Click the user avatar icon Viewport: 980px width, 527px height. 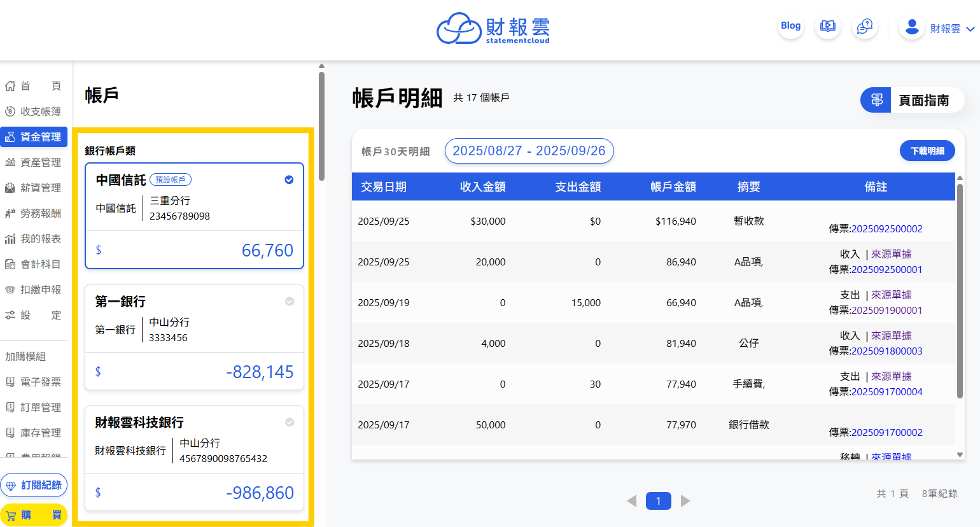click(x=911, y=27)
